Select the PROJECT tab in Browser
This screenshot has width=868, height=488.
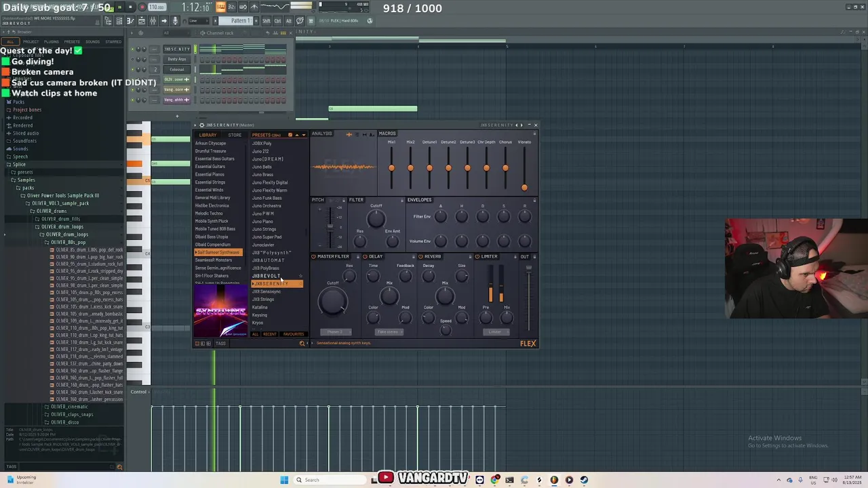[31, 41]
